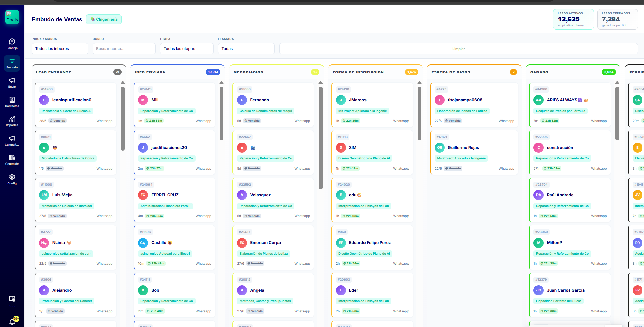Image resolution: width=644 pixels, height=327 pixels.
Task: Click the Negociacion column scrollbar
Action: click(320, 138)
